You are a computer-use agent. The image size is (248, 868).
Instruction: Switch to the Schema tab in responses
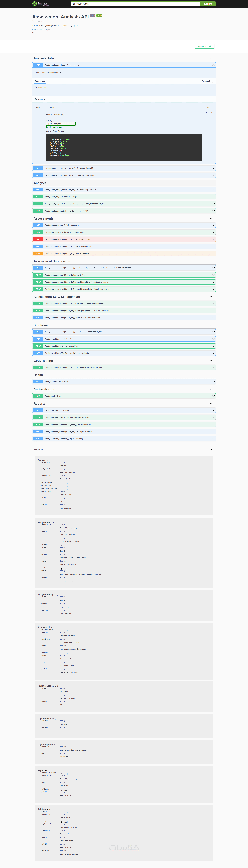point(61,131)
